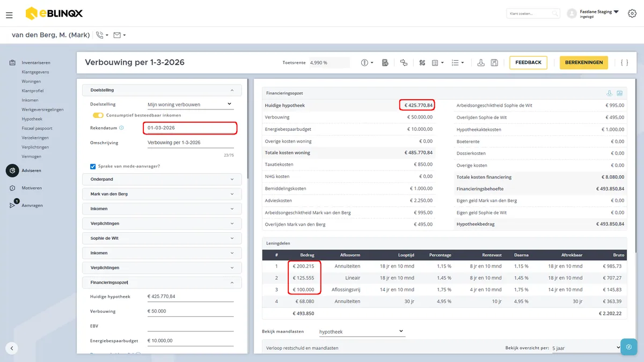This screenshot has height=362, width=644.
Task: Click the Rekendatum date field
Action: 190,128
